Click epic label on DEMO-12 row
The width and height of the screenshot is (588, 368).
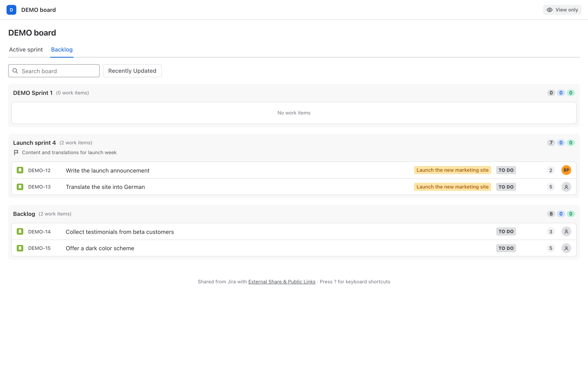pyautogui.click(x=452, y=170)
